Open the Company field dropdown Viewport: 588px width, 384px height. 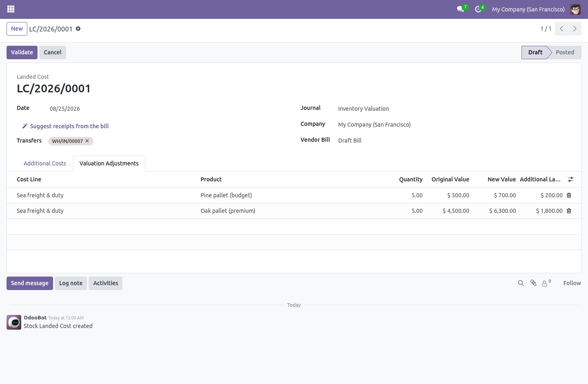[454, 125]
